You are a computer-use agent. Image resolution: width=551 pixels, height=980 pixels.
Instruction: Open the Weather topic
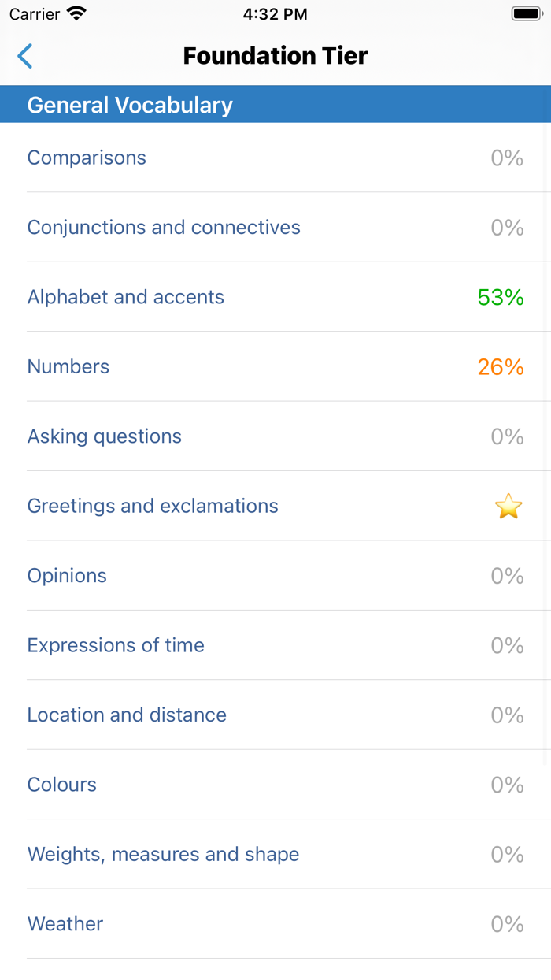65,923
